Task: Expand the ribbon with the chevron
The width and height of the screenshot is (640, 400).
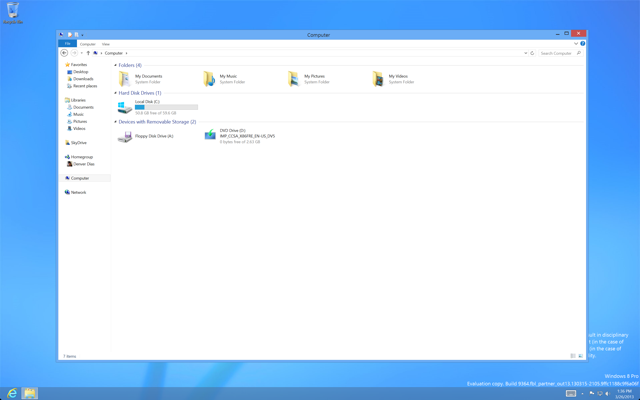Action: click(x=576, y=44)
